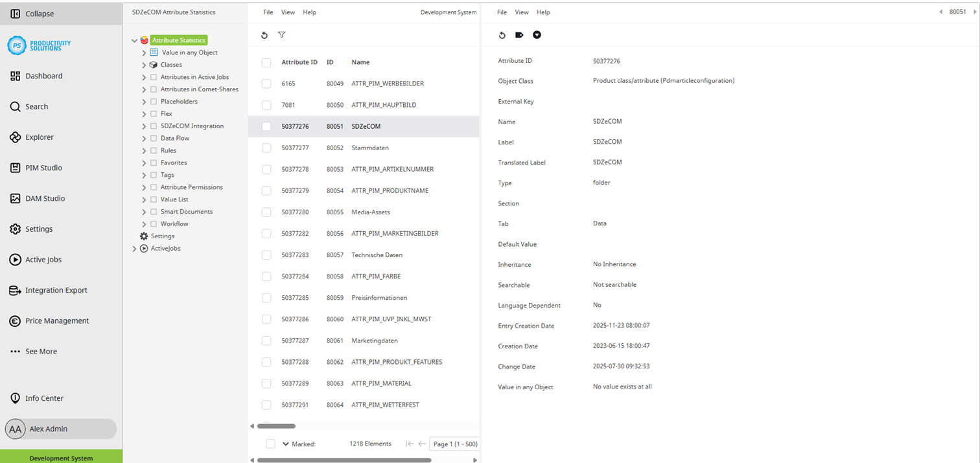The image size is (980, 463).
Task: Check the row for ATTR_PIM_HAUPTBILD
Action: click(x=266, y=105)
